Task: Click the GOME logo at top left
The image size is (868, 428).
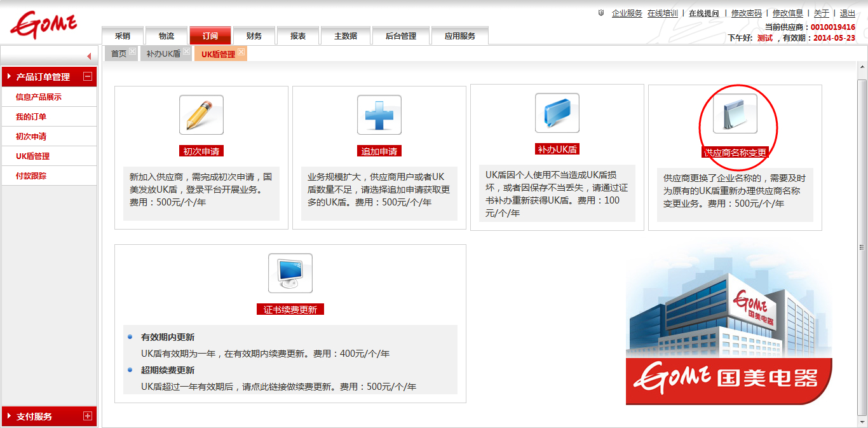Action: tap(43, 25)
